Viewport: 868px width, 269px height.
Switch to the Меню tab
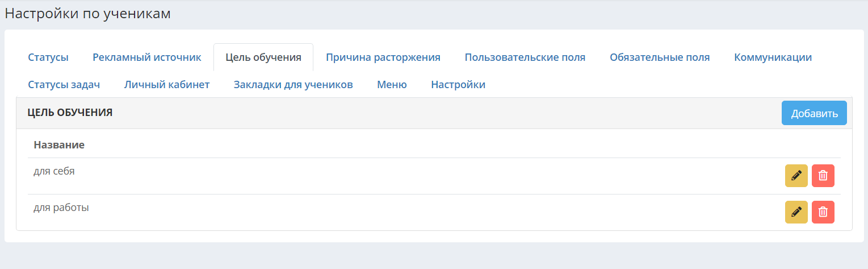coord(392,85)
